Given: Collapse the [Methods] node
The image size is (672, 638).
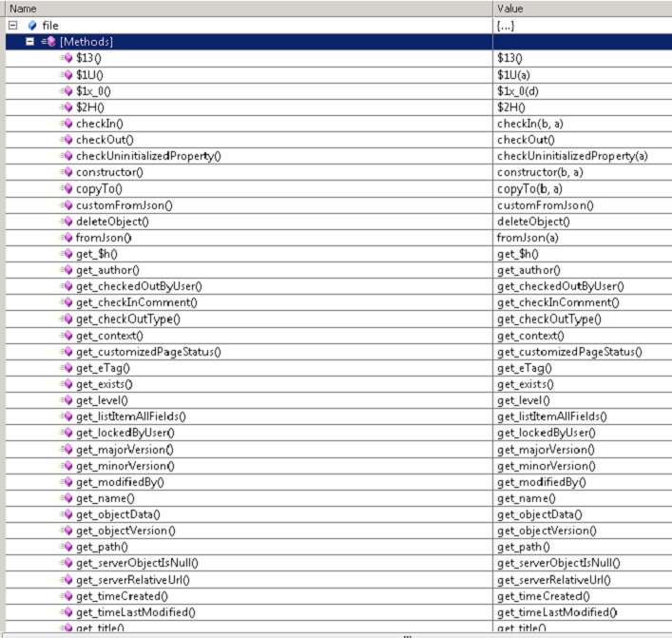Looking at the screenshot, I should [x=29, y=42].
